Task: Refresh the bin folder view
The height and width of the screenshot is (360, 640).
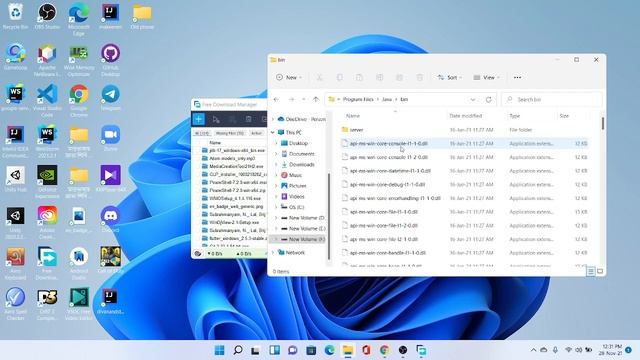Action: (x=489, y=99)
